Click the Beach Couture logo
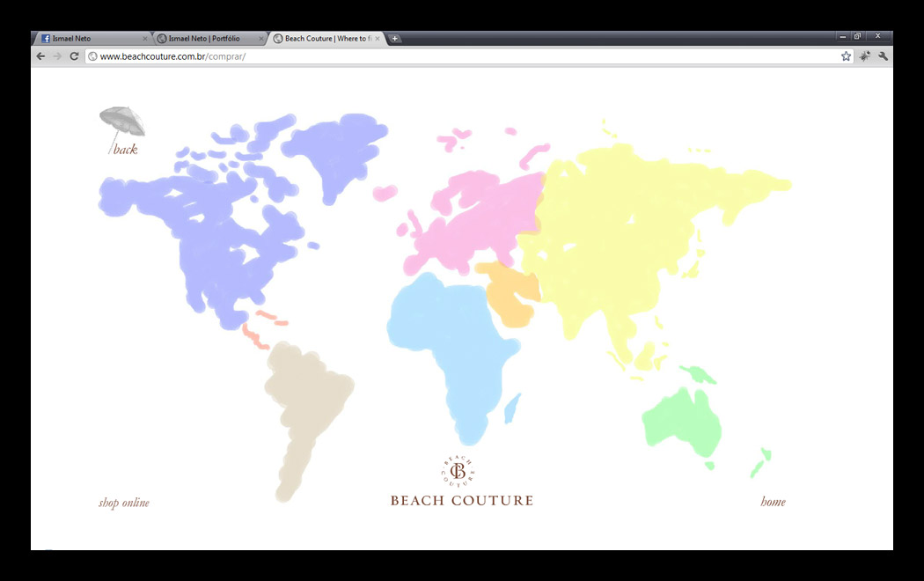Image resolution: width=924 pixels, height=581 pixels. coord(461,481)
